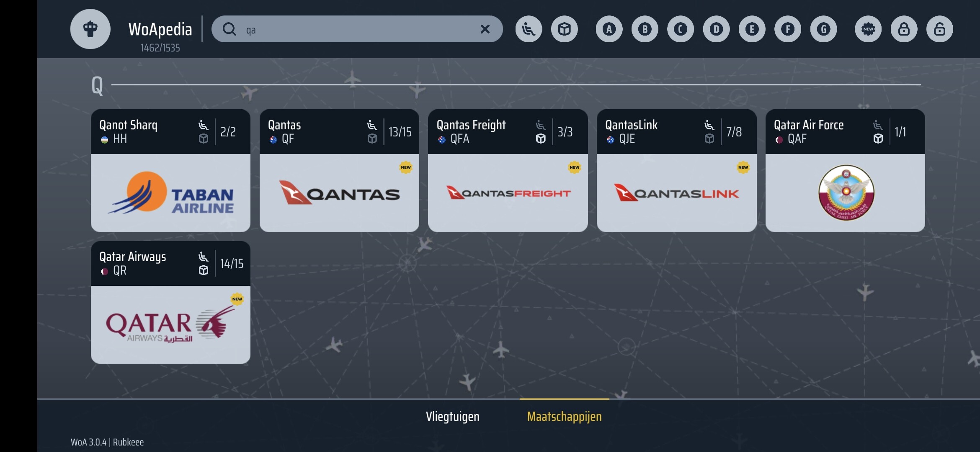Toggle the E size class filter
This screenshot has width=980, height=452.
click(x=752, y=29)
